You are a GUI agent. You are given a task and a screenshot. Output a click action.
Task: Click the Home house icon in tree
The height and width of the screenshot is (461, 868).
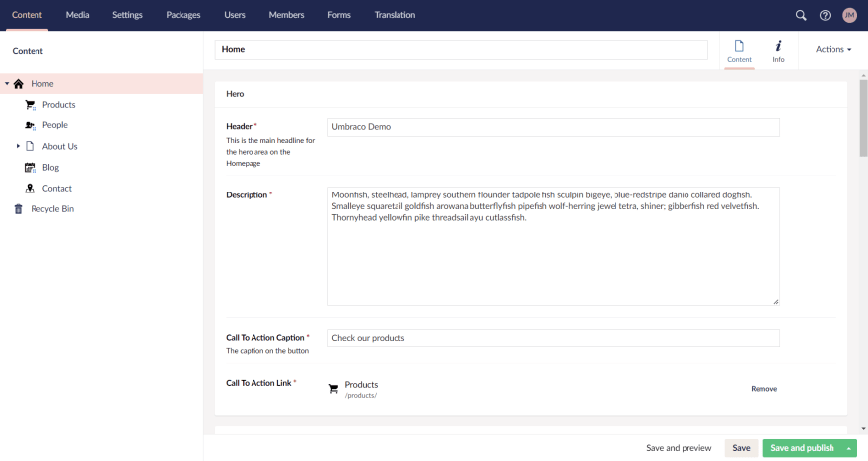[19, 84]
